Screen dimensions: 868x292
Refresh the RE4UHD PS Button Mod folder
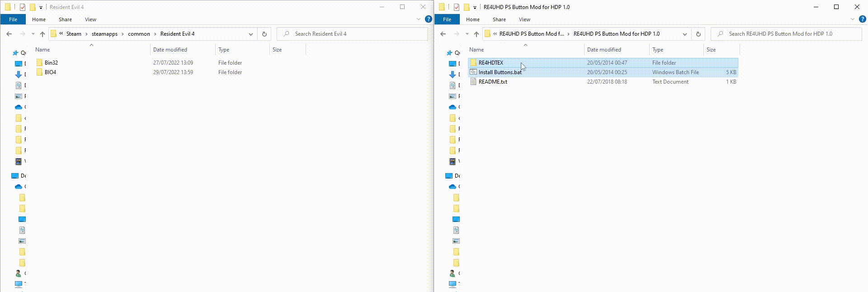[x=698, y=34]
